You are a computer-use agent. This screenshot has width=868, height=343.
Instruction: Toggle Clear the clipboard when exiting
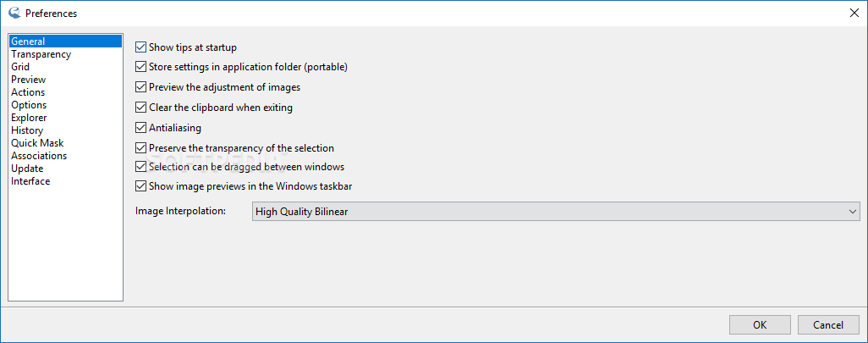coord(140,108)
